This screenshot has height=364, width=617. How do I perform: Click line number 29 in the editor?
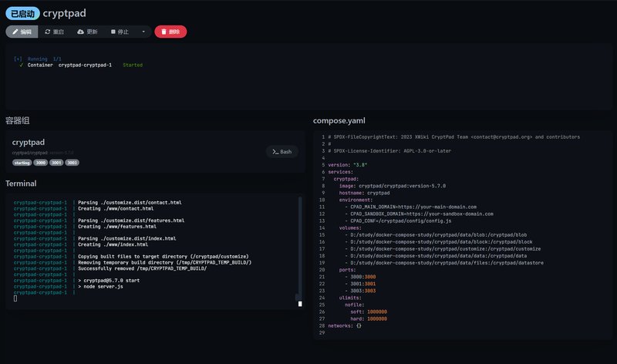pyautogui.click(x=322, y=333)
